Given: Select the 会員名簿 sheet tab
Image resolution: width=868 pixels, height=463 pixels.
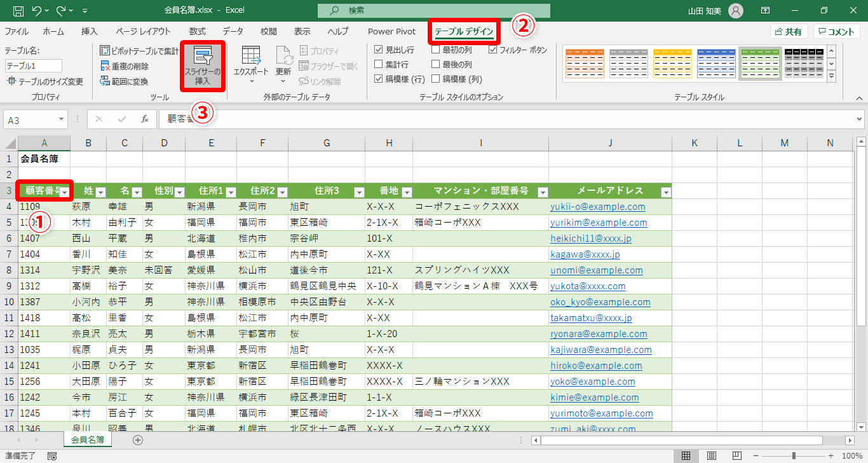Looking at the screenshot, I should [x=88, y=439].
